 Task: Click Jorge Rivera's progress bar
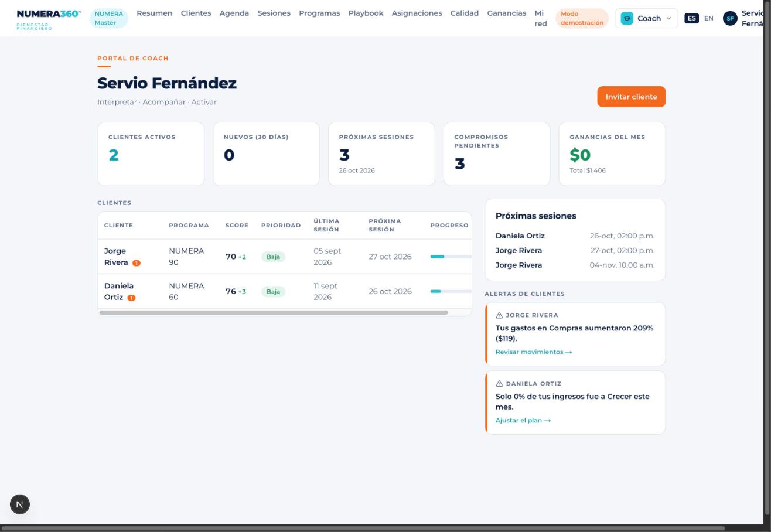point(451,257)
